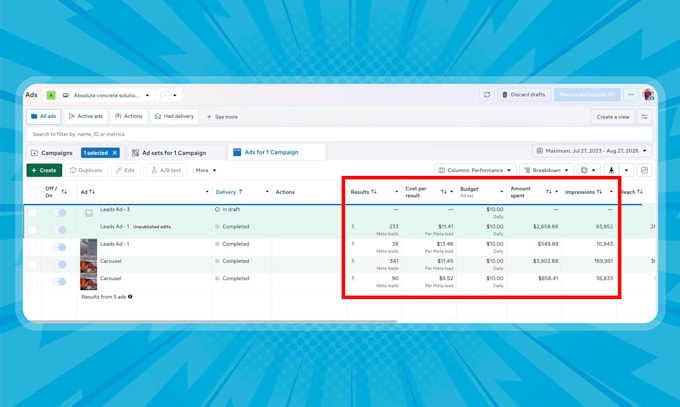
Task: Sort the Ad column with its arrows
Action: click(92, 192)
